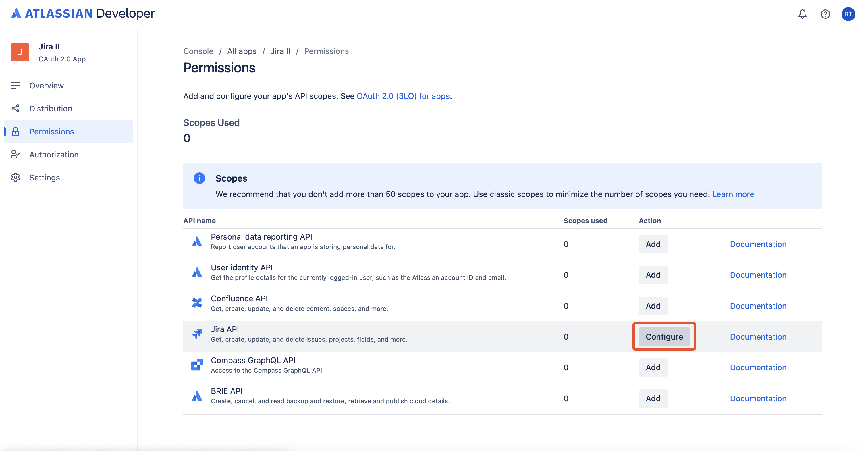The width and height of the screenshot is (868, 451).
Task: Click the Atlassian Developer logo
Action: click(83, 14)
